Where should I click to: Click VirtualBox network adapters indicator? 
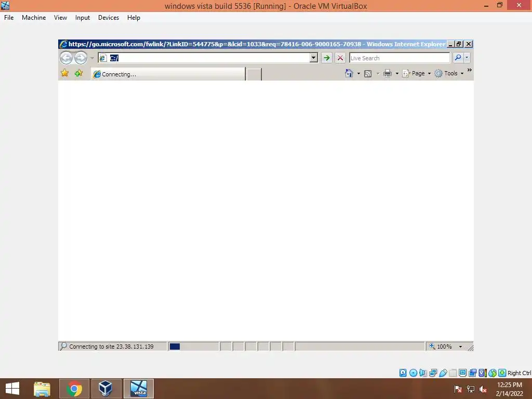click(433, 373)
